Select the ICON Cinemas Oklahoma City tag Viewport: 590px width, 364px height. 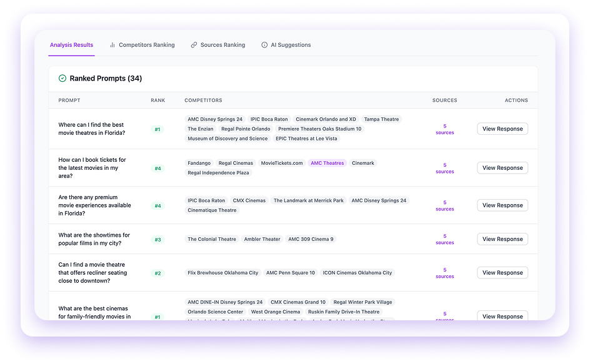coord(357,273)
